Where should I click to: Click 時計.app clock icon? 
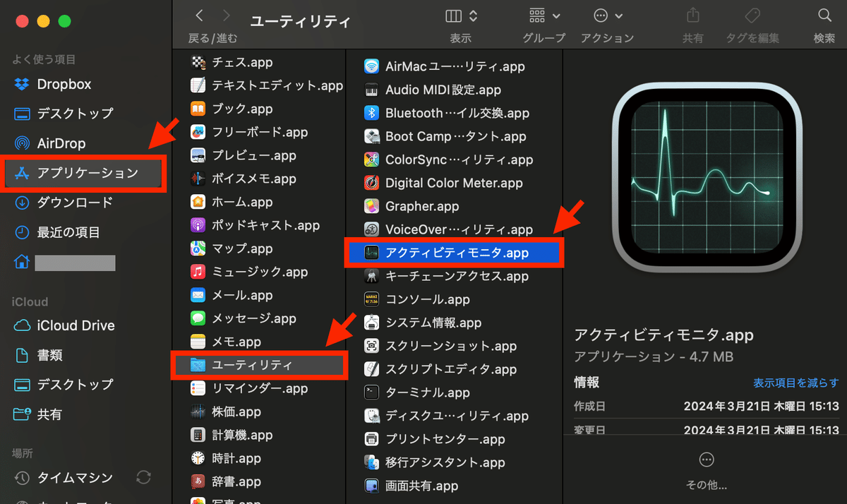point(198,458)
